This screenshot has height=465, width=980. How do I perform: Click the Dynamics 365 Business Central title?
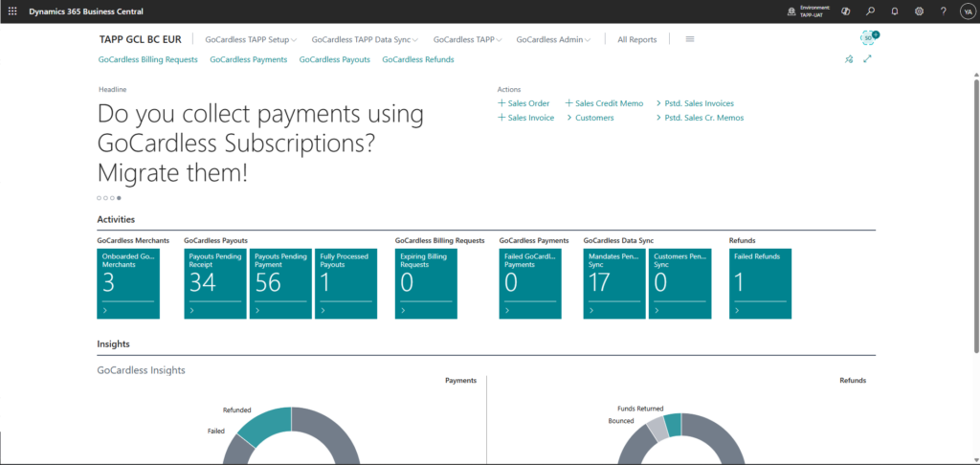[x=85, y=11]
